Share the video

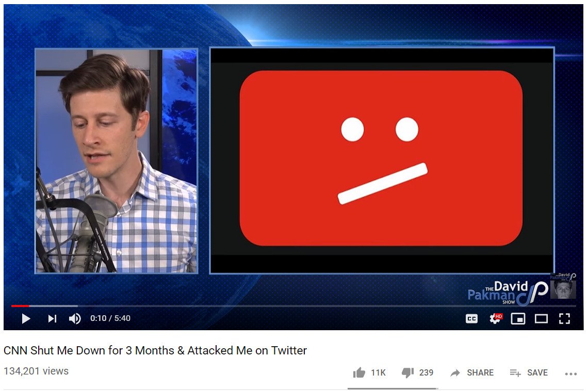[x=472, y=372]
